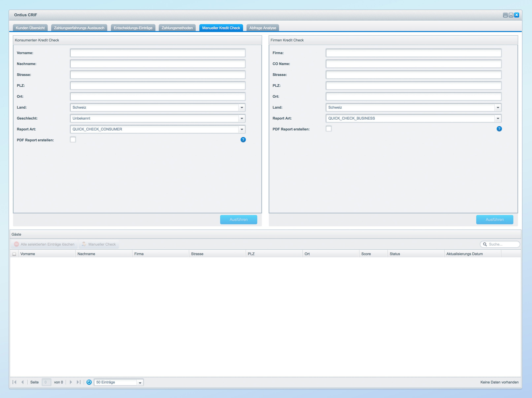Image resolution: width=532 pixels, height=398 pixels.
Task: Sort by the Vorname column header
Action: [x=47, y=254]
